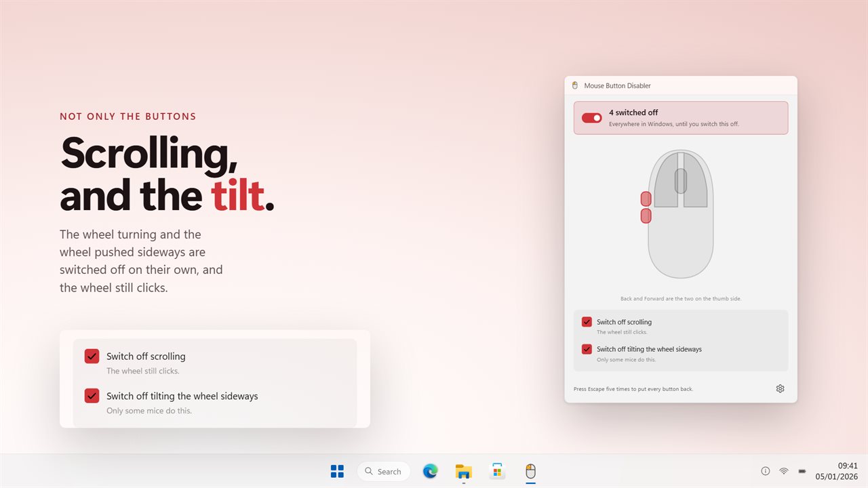868x488 pixels.
Task: Open settings via the gear icon
Action: click(780, 389)
